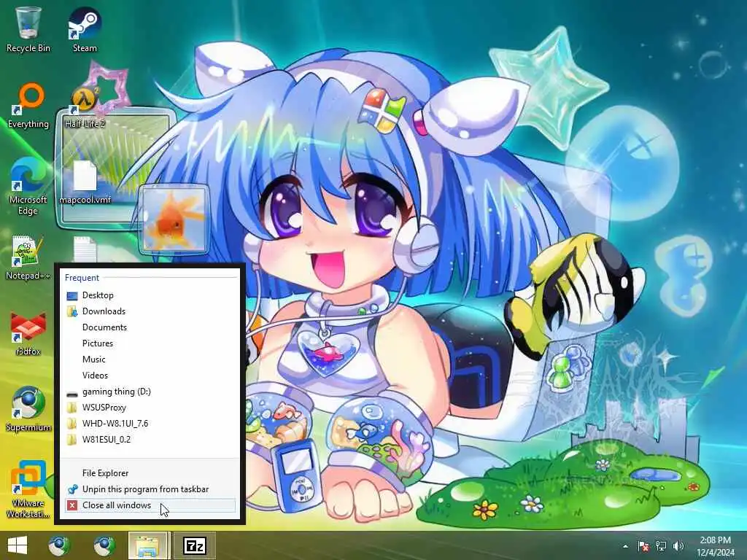Image resolution: width=747 pixels, height=560 pixels.
Task: Choose File Explorer in the jump list
Action: coord(150,473)
